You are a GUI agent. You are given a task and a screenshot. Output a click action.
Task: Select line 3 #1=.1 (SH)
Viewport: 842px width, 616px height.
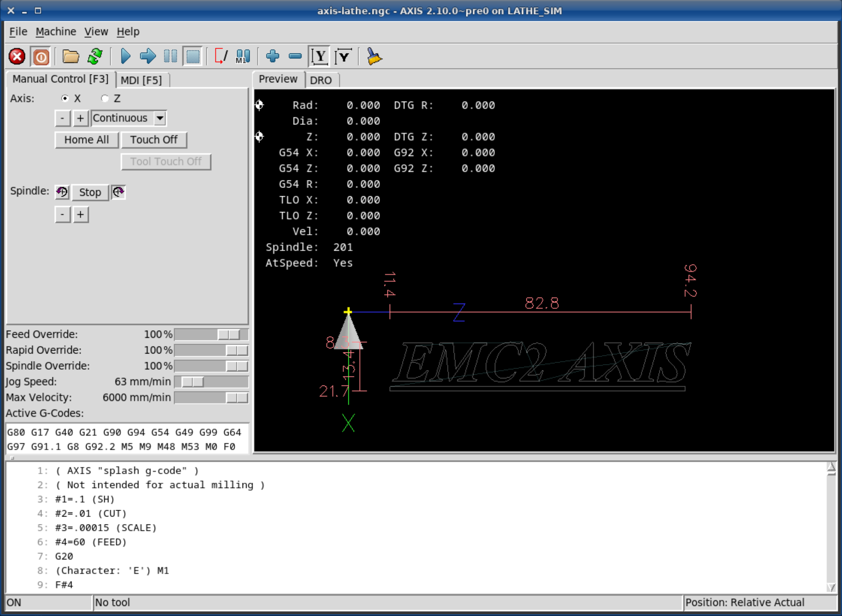(85, 499)
